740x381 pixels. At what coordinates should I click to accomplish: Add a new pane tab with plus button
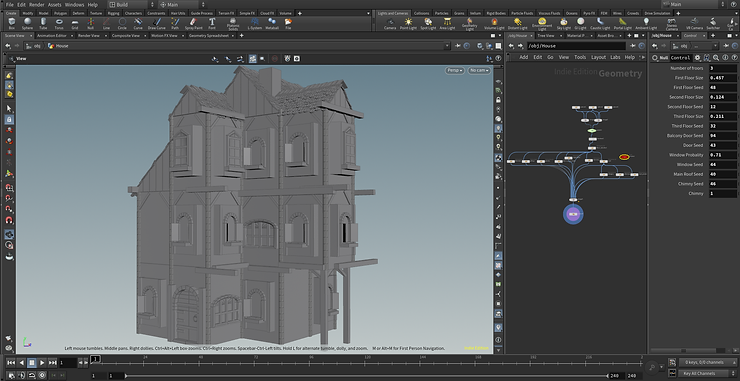(x=242, y=35)
